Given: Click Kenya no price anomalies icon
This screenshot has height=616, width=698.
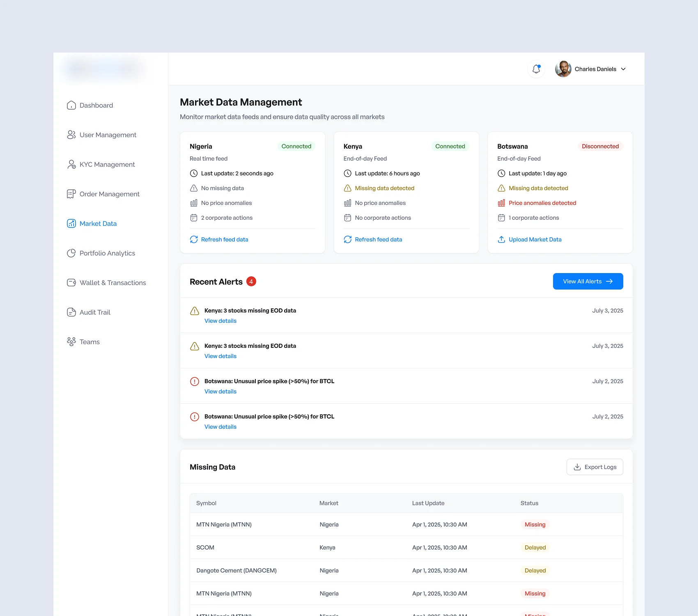Looking at the screenshot, I should (x=348, y=203).
